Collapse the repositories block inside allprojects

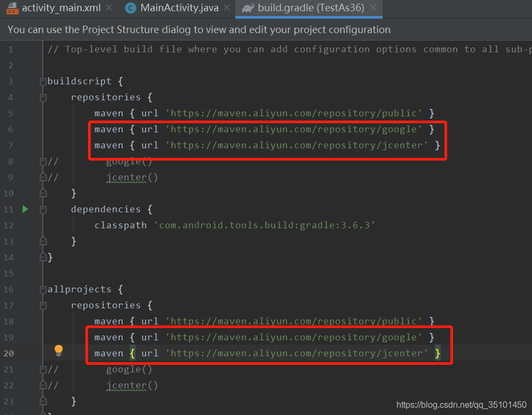click(x=42, y=305)
